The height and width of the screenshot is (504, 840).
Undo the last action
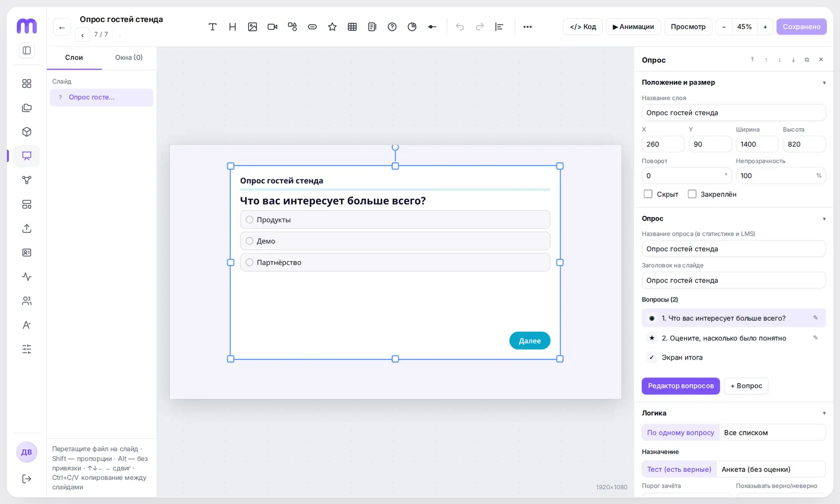pyautogui.click(x=460, y=27)
